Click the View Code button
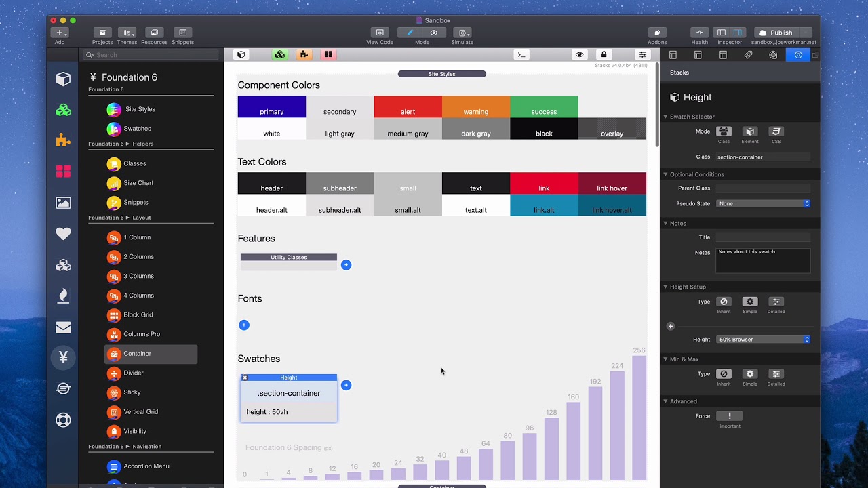The image size is (868, 488). (380, 33)
